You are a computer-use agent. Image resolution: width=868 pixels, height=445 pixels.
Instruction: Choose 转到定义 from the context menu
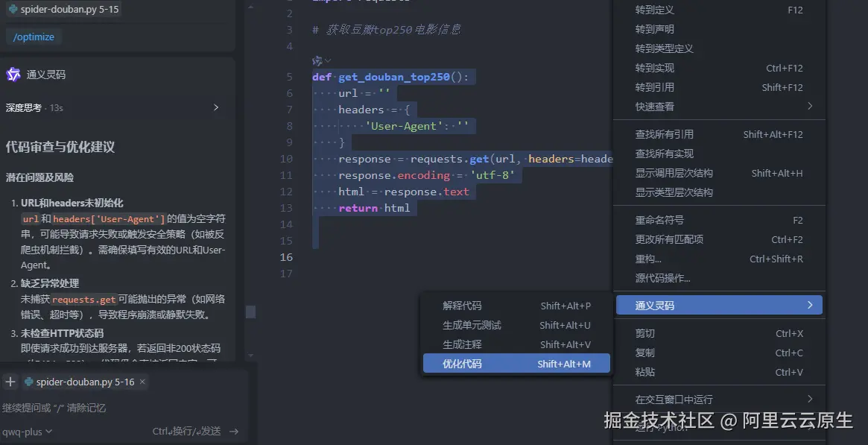click(x=719, y=10)
